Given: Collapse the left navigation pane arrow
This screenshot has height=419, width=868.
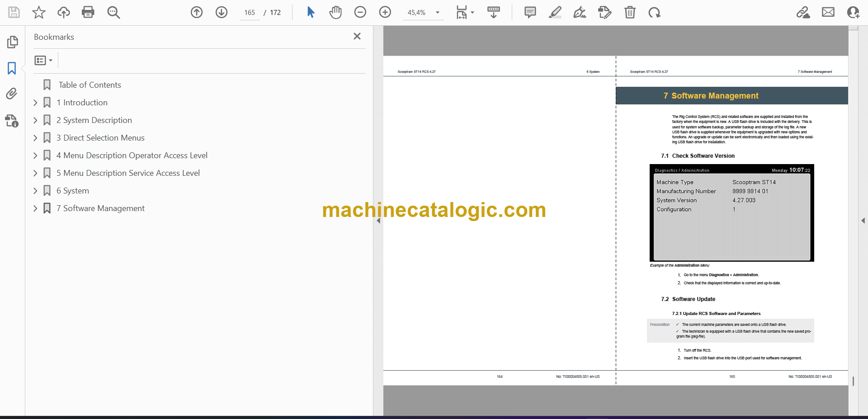Looking at the screenshot, I should point(378,221).
